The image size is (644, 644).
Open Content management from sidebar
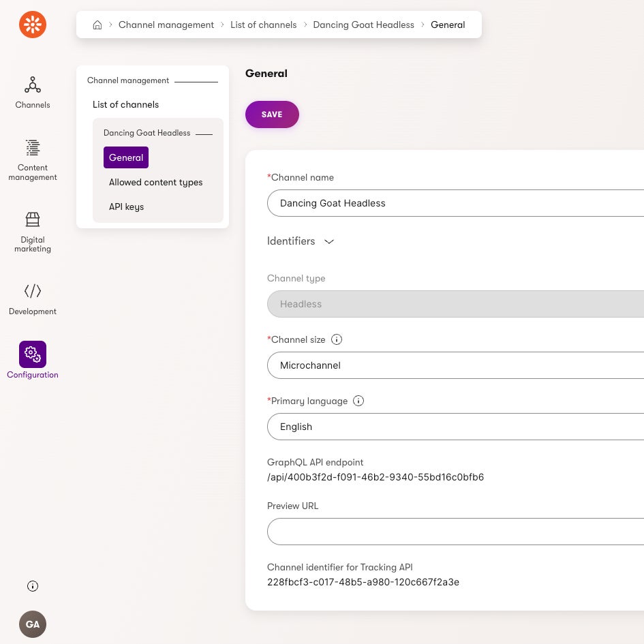pyautogui.click(x=33, y=148)
